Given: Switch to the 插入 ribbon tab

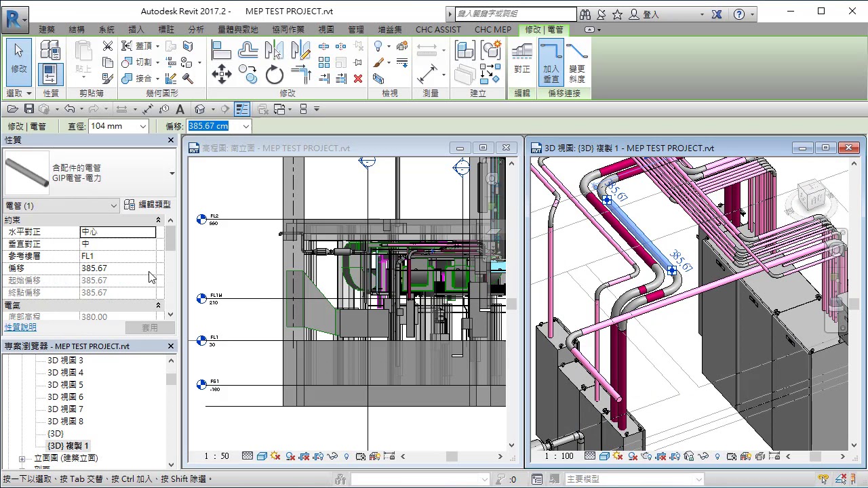Looking at the screenshot, I should click(x=136, y=29).
